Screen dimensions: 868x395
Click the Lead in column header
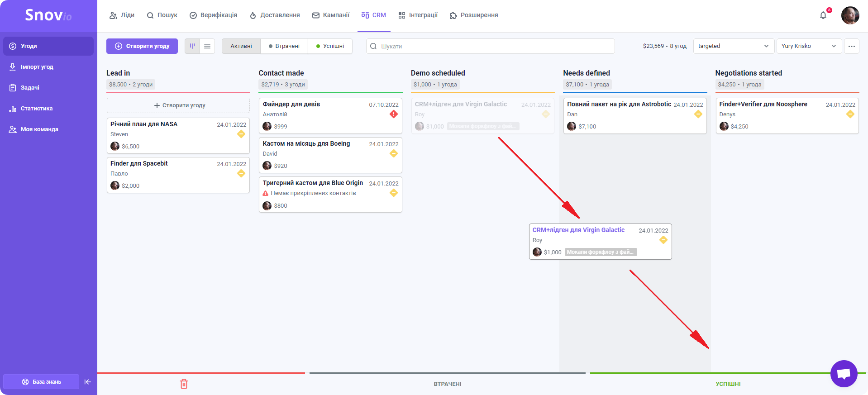click(118, 73)
